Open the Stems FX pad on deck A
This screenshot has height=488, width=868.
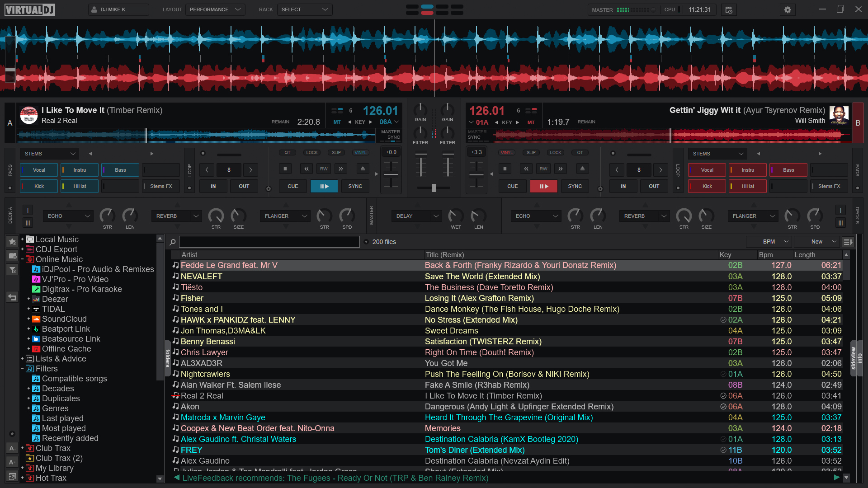tap(160, 186)
